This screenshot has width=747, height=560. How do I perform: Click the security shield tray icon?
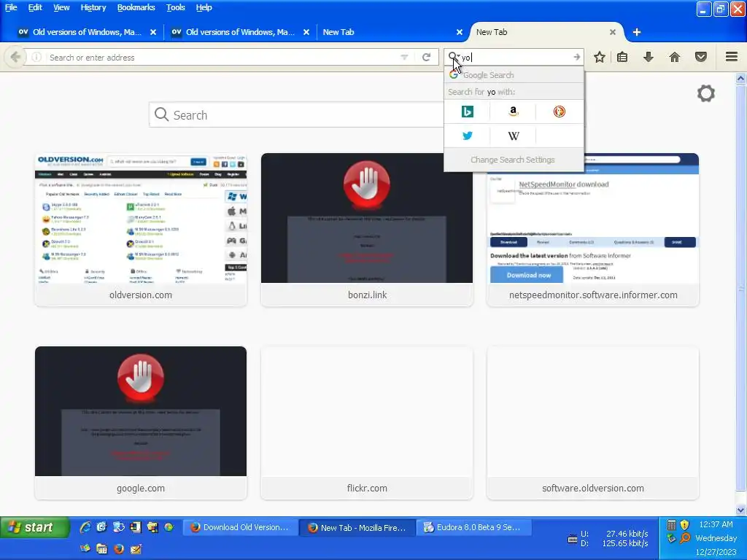click(x=684, y=525)
